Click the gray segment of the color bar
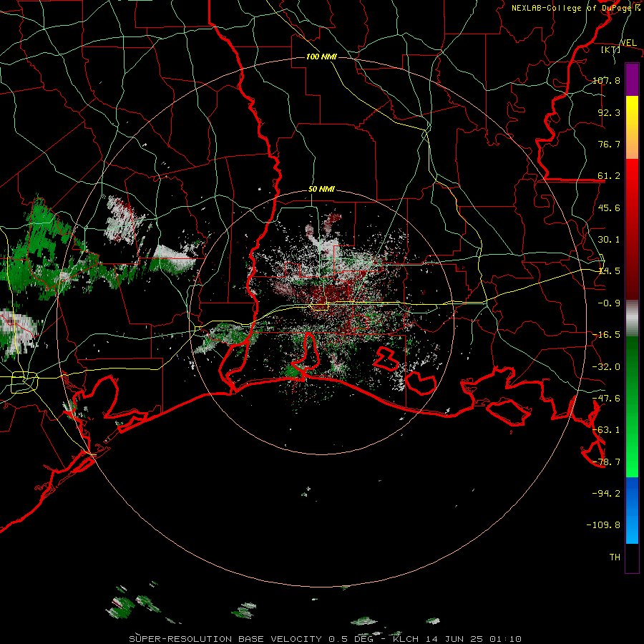 pos(632,318)
